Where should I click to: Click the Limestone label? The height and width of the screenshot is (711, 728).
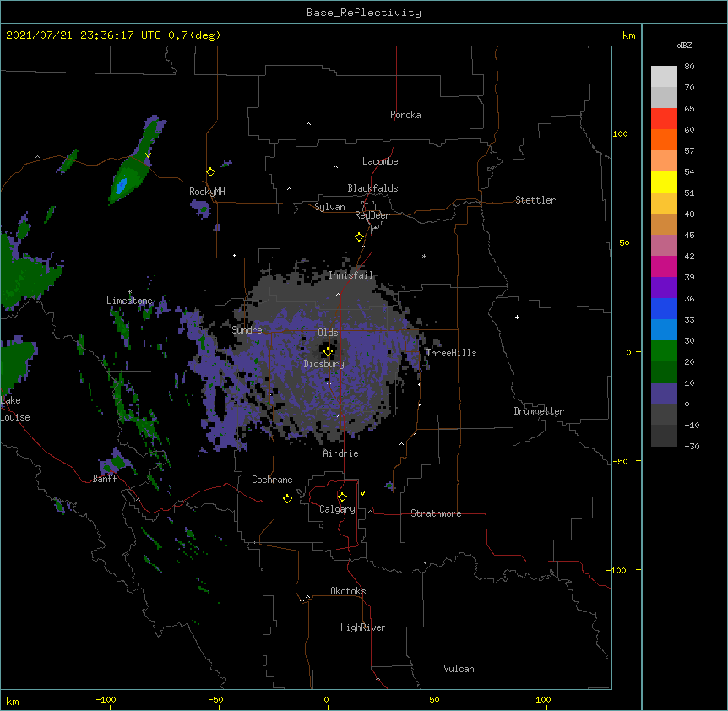coord(129,301)
